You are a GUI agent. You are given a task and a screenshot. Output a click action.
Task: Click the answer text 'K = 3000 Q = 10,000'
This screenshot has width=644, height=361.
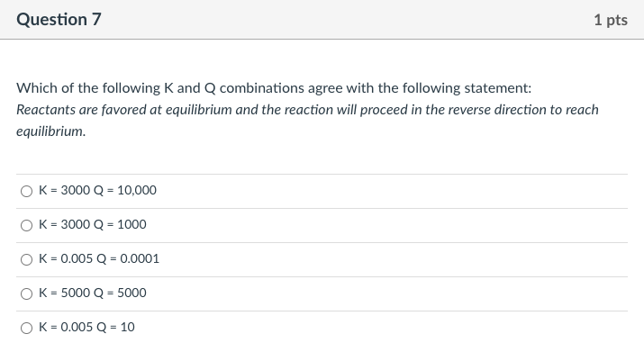[x=97, y=190]
